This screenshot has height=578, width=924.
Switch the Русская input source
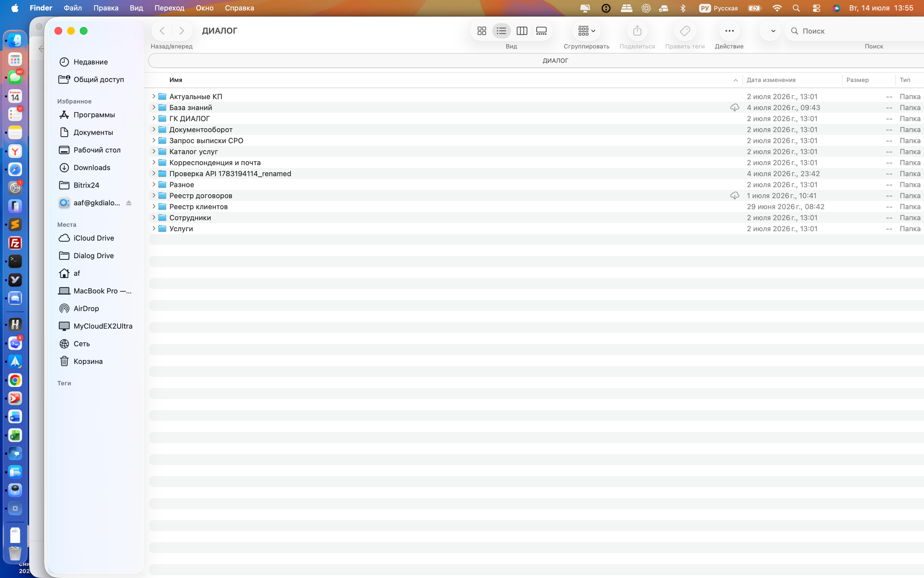tap(719, 8)
